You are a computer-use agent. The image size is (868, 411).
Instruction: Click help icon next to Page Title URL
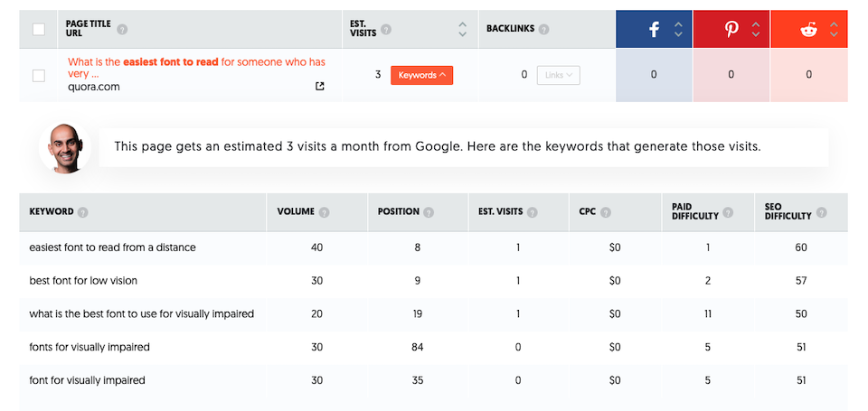tap(122, 29)
